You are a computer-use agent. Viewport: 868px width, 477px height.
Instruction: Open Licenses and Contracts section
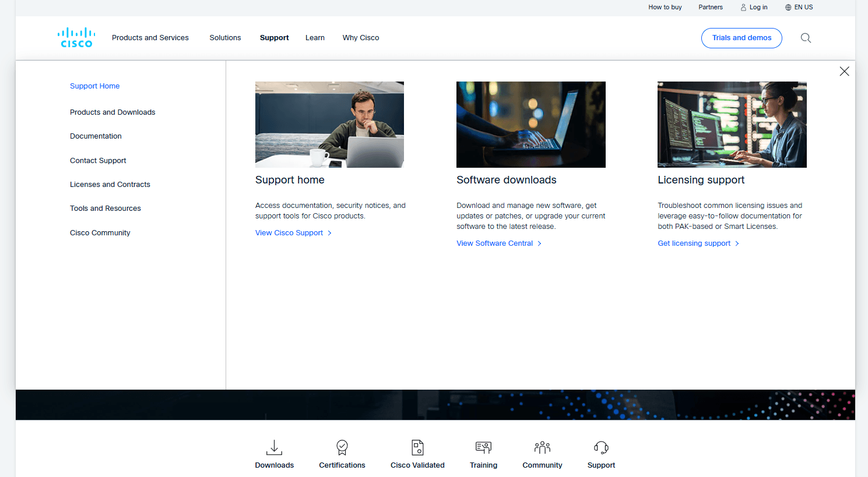coord(110,185)
